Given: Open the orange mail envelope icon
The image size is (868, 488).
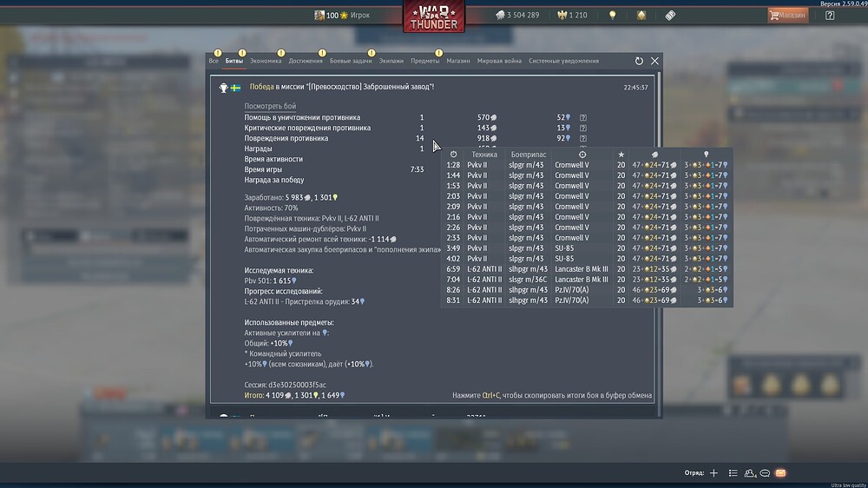Looking at the screenshot, I should coord(780,473).
